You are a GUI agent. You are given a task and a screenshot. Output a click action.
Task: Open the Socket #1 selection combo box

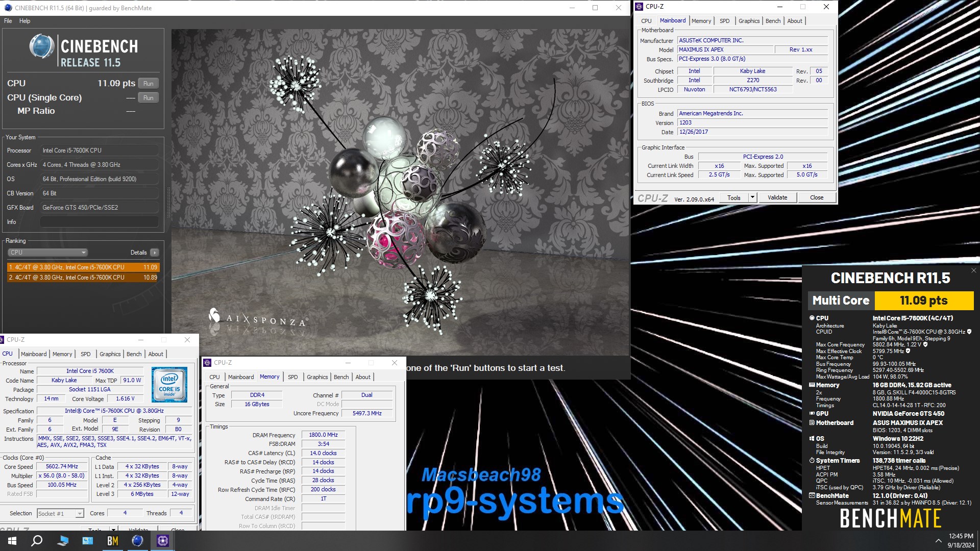[60, 514]
